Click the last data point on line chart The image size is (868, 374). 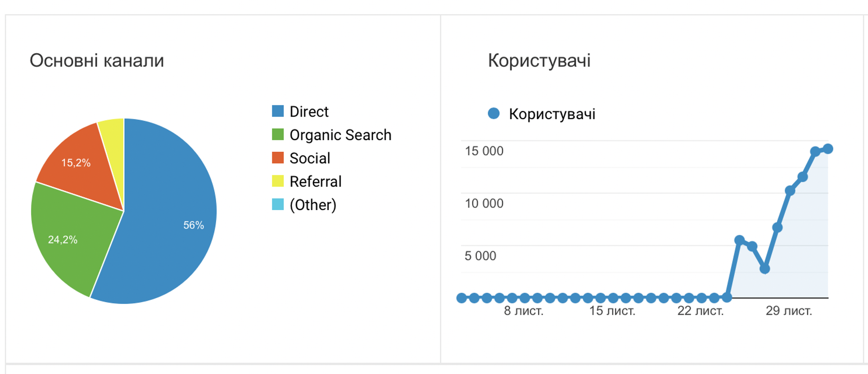point(828,149)
